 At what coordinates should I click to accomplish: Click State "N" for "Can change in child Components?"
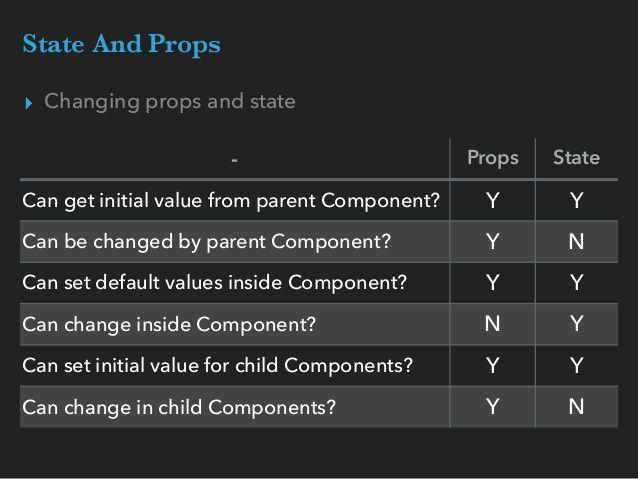576,407
